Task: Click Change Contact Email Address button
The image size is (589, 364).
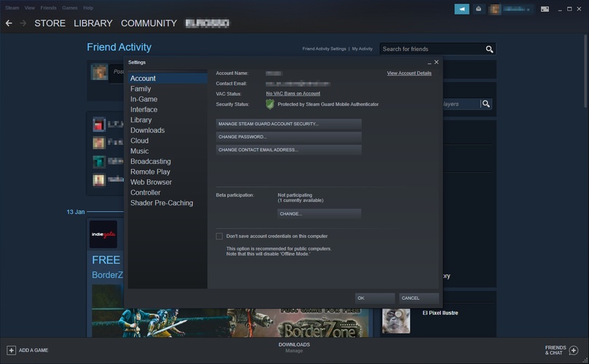Action: click(x=288, y=150)
